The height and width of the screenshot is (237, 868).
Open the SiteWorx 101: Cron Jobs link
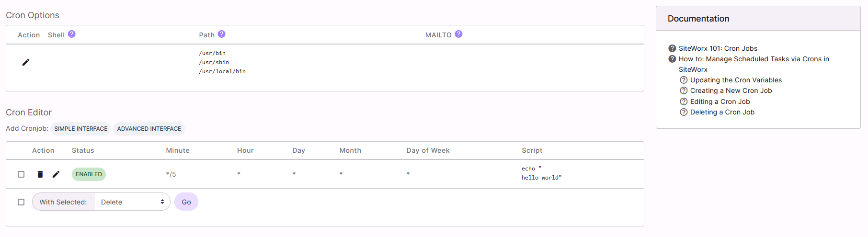[718, 48]
